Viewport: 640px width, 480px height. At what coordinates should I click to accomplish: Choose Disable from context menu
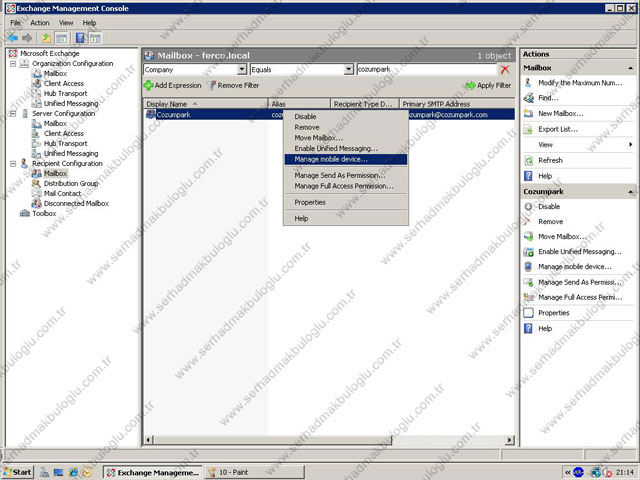coord(346,117)
